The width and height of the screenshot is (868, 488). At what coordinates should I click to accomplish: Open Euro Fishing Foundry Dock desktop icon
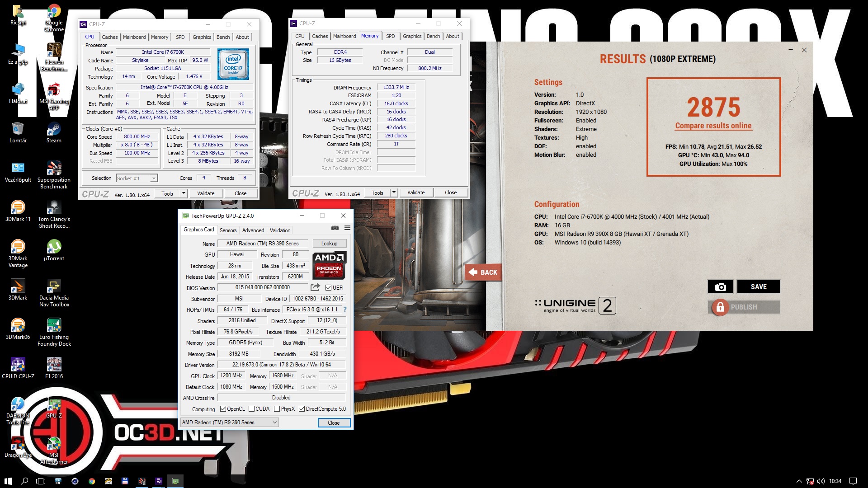[x=54, y=333]
